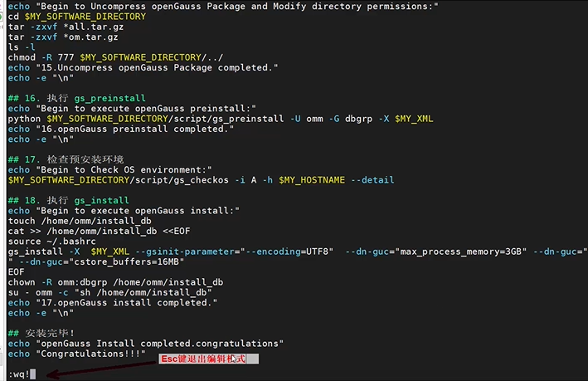Click the word 'python' in the gs_preinstall command
This screenshot has height=381, width=588.
coord(24,119)
